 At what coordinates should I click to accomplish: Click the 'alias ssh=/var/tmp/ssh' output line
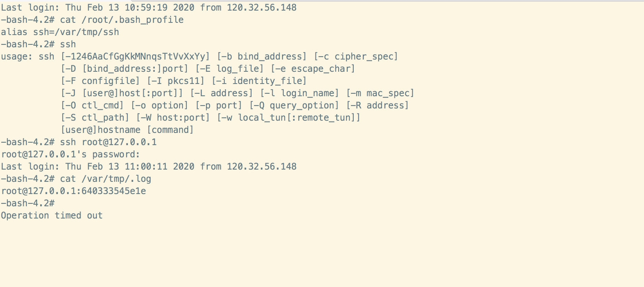point(60,32)
